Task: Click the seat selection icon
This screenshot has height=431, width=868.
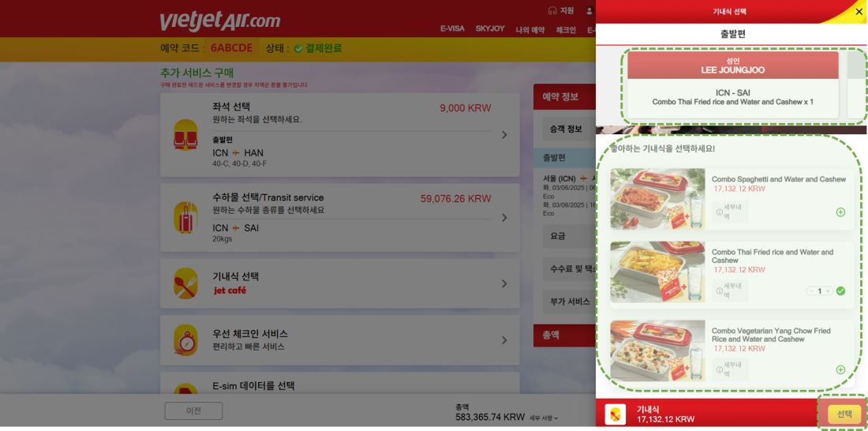Action: [185, 135]
